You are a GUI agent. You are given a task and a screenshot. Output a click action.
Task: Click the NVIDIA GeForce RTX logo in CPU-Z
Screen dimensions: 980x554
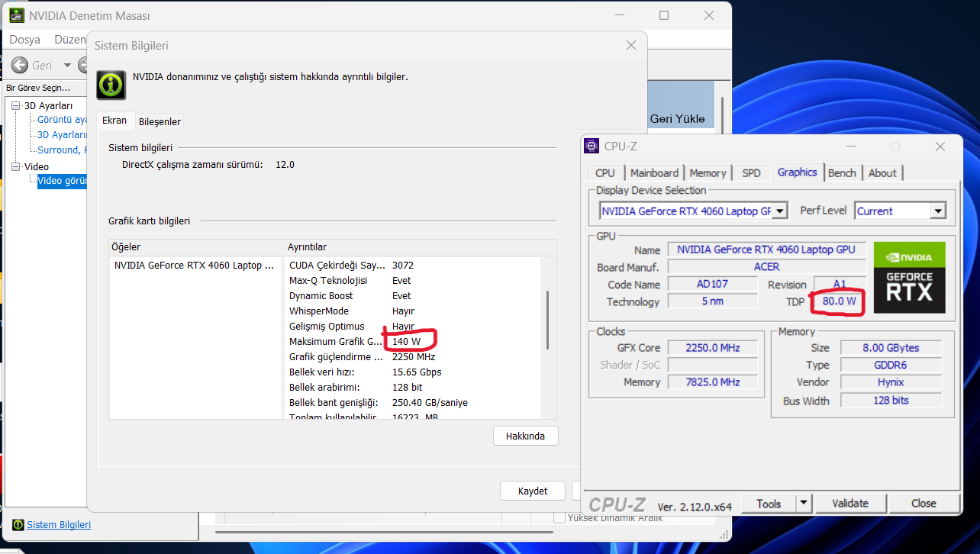click(910, 278)
